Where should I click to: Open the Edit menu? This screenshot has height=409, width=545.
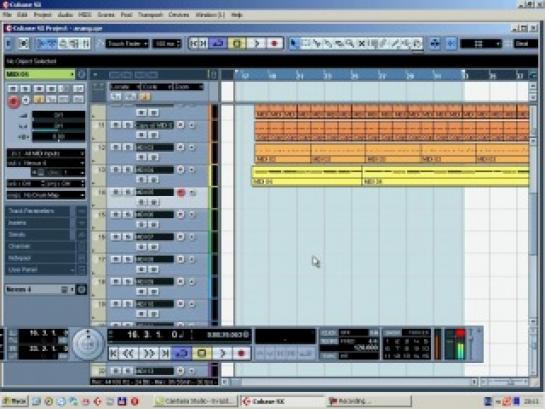tap(22, 15)
